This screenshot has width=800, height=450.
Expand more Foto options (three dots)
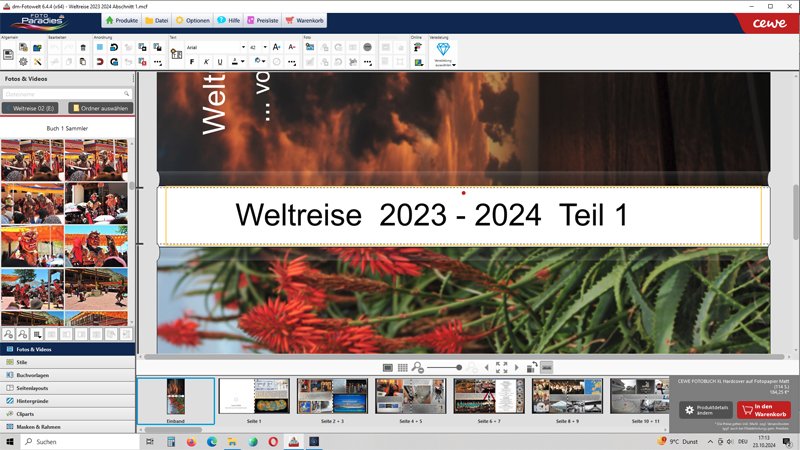pos(367,62)
